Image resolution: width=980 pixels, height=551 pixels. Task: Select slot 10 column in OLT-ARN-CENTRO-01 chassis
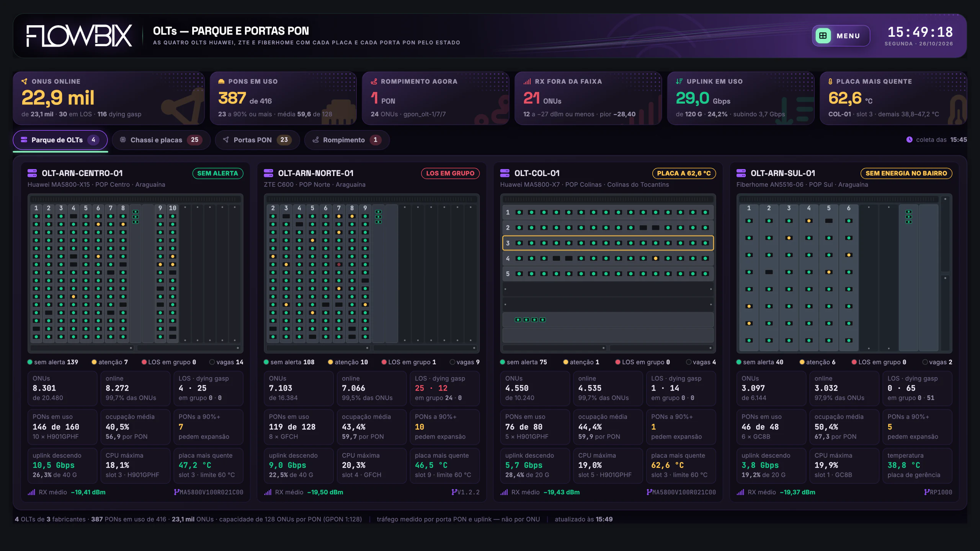(173, 273)
